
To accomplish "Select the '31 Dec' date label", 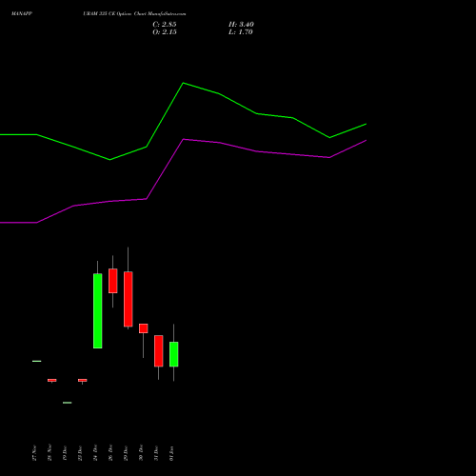I will [x=156, y=453].
